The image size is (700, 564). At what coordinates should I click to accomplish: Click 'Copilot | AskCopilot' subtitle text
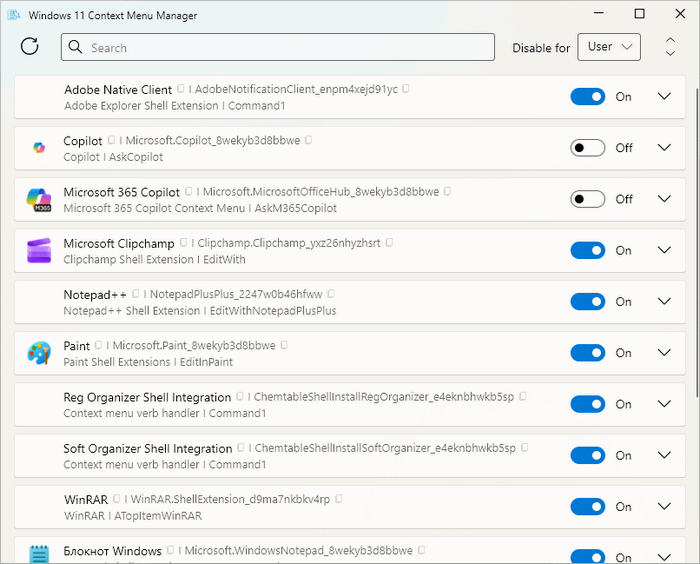(x=113, y=157)
